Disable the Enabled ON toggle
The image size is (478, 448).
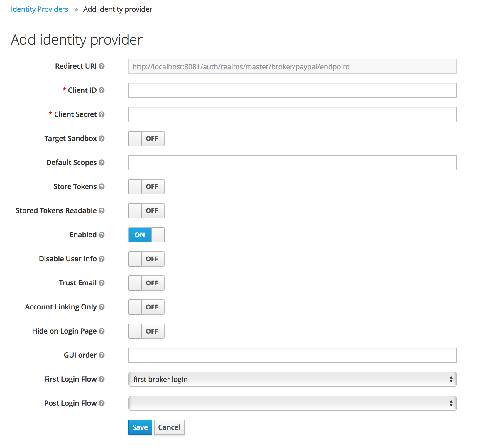146,235
